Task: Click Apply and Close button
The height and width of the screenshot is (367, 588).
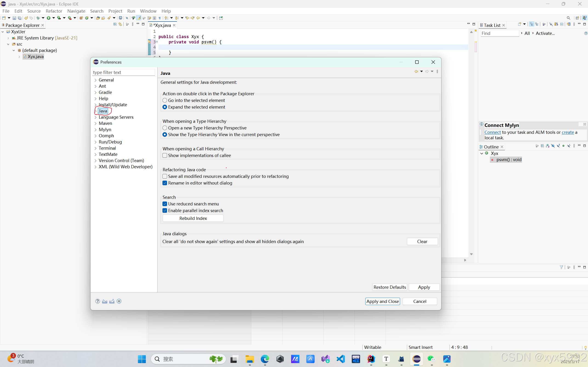Action: (382, 301)
